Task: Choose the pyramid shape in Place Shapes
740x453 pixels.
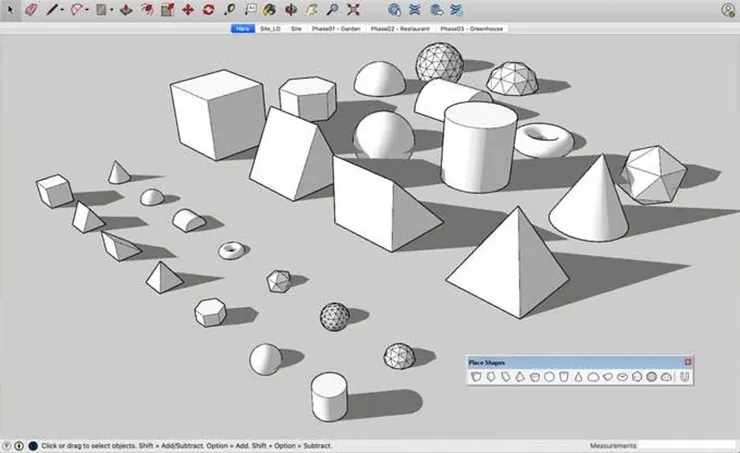Action: [x=520, y=377]
